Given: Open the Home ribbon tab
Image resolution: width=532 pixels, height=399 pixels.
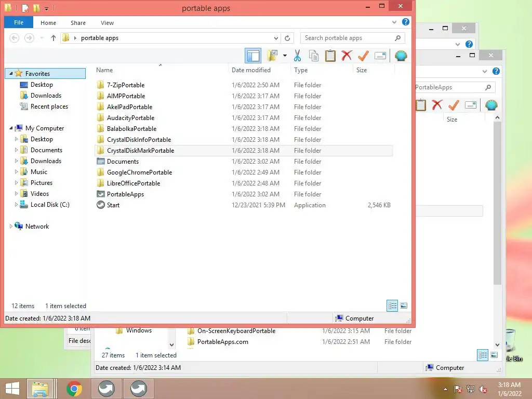Looking at the screenshot, I should click(48, 23).
